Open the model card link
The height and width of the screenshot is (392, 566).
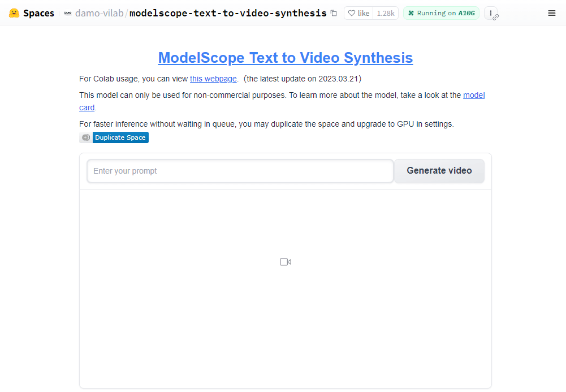pos(474,95)
